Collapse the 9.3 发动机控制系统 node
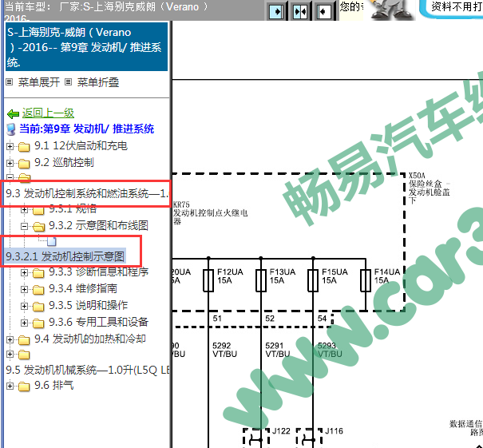 [x=10, y=177]
